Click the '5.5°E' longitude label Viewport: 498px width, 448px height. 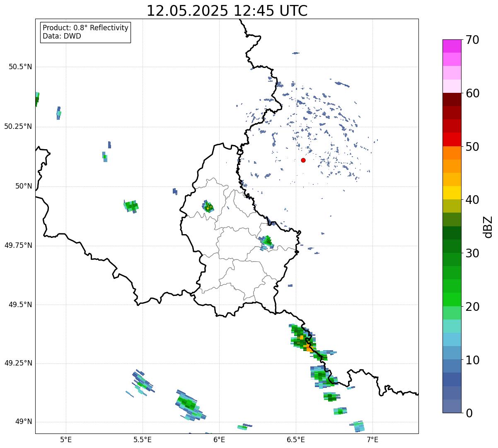(143, 439)
